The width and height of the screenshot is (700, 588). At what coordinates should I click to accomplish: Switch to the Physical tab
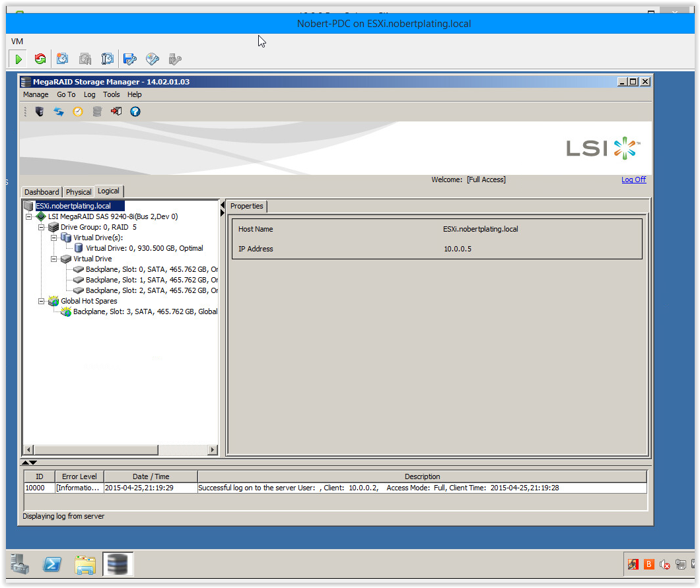tap(79, 192)
